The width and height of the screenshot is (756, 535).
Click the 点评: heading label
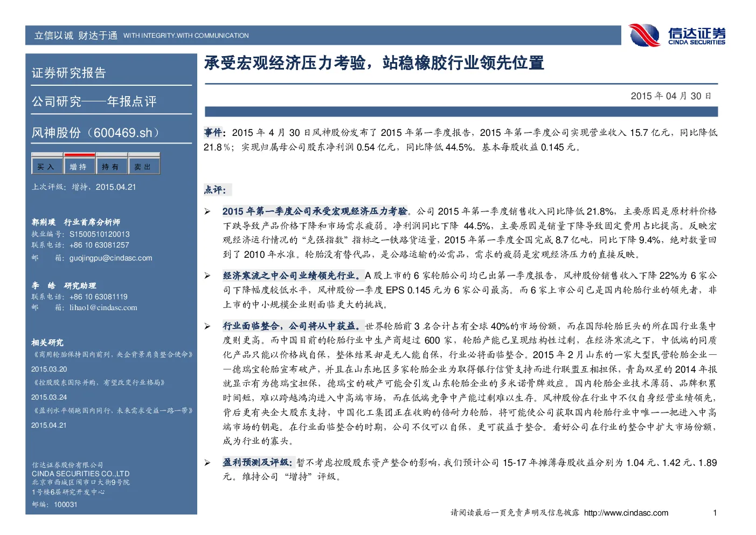(x=216, y=190)
